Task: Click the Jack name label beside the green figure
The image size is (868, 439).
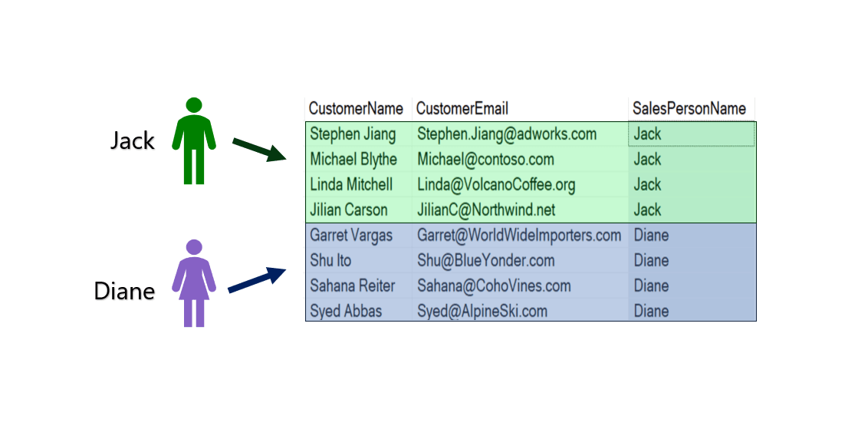Action: point(133,140)
